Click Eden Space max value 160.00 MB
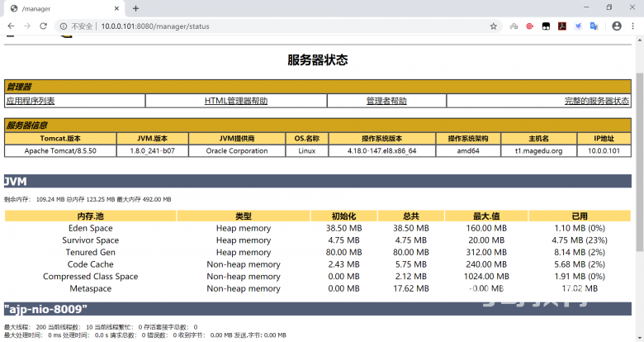The image size is (644, 342). coord(486,228)
